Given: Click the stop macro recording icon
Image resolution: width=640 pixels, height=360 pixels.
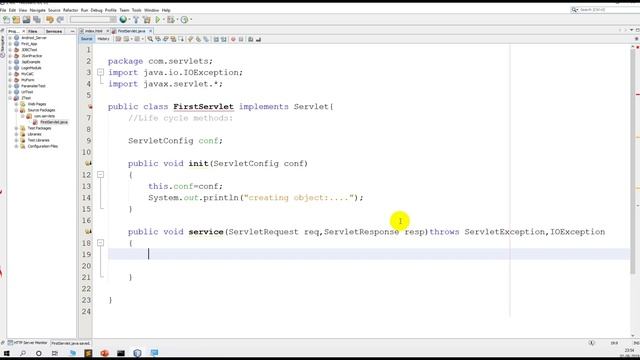Looking at the screenshot, I should pyautogui.click(x=241, y=39).
